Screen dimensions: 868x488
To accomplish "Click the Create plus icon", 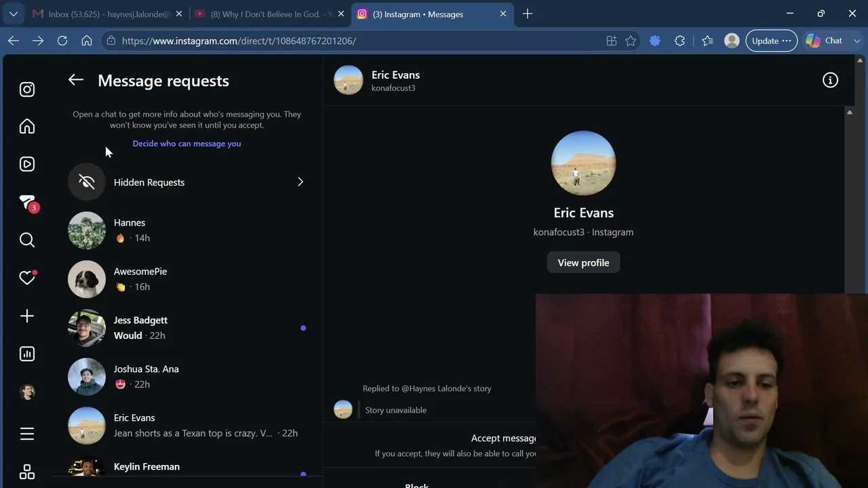I will click(27, 316).
